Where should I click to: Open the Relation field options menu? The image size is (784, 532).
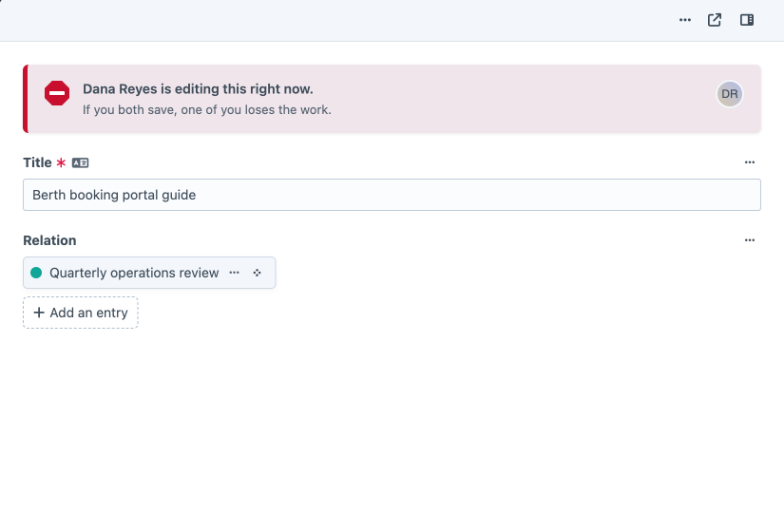coord(750,240)
